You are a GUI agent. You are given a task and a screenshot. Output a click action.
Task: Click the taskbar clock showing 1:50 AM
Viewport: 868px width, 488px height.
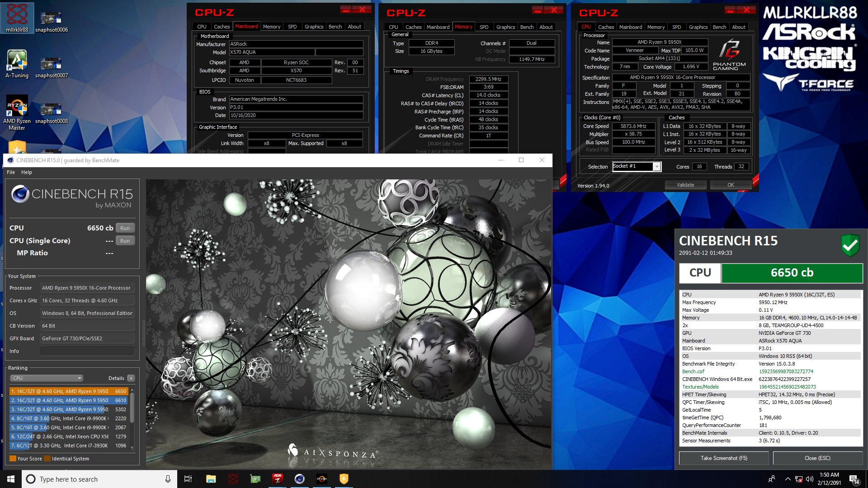(x=829, y=479)
